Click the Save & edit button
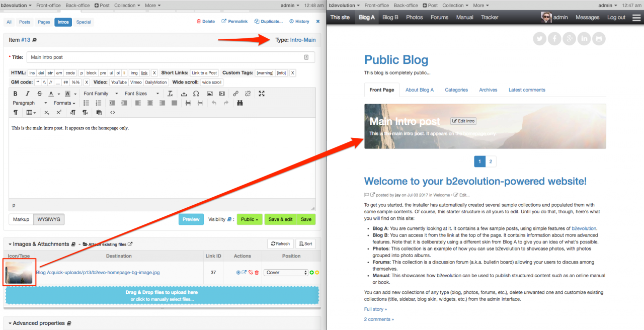 point(281,219)
